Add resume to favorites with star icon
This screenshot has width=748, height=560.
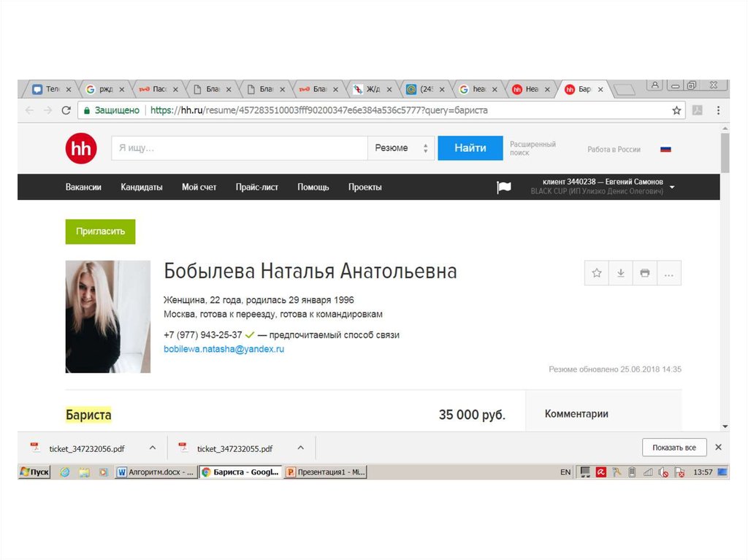(x=597, y=273)
